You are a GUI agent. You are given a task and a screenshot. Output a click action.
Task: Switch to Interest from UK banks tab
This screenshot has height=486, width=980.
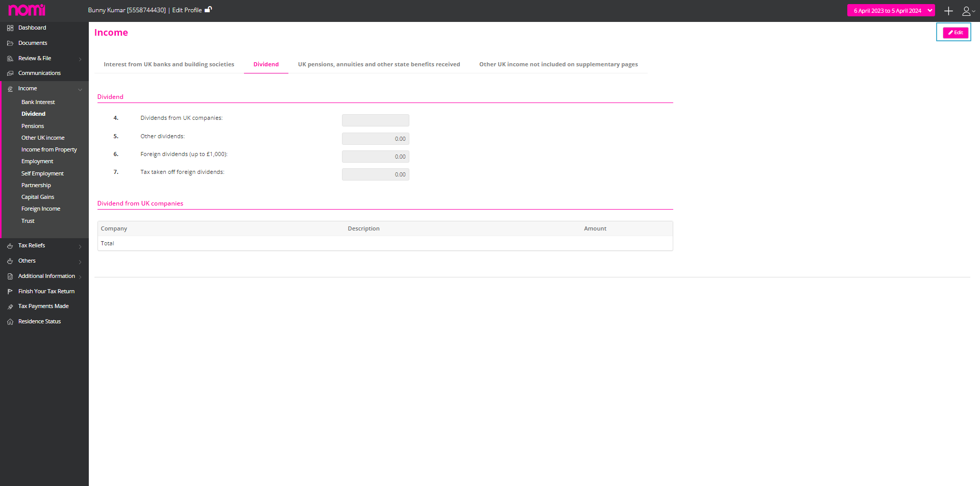(x=169, y=64)
